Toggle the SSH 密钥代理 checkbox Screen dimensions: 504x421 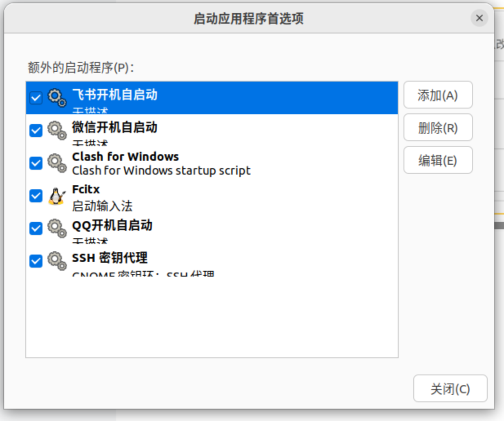[36, 261]
